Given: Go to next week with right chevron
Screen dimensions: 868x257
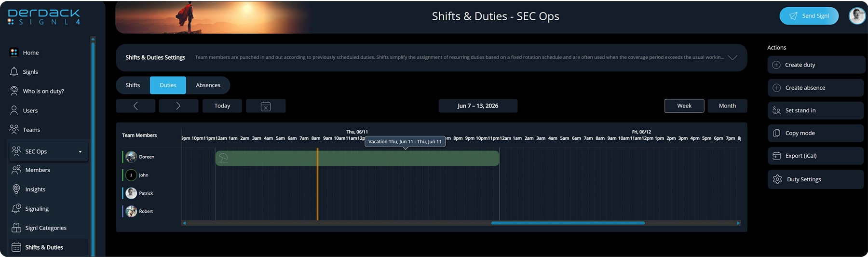Looking at the screenshot, I should coord(178,106).
